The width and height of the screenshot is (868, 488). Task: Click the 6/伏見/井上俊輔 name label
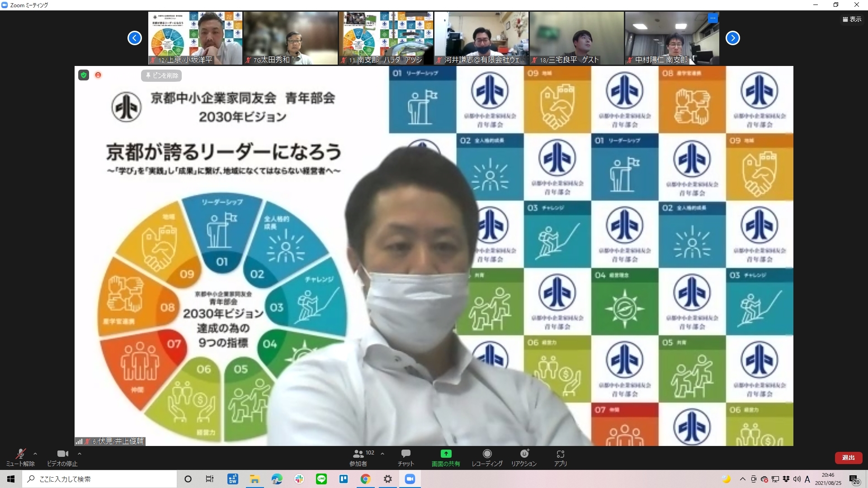click(118, 441)
